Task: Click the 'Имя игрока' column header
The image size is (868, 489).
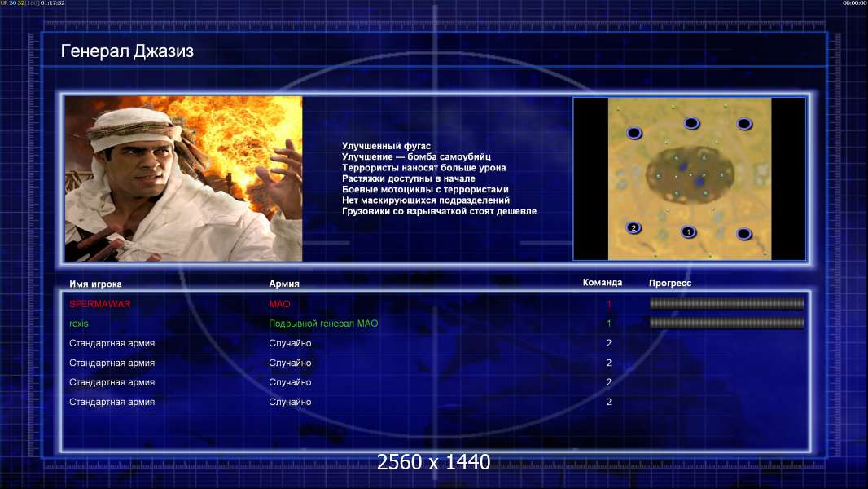Action: coord(95,284)
